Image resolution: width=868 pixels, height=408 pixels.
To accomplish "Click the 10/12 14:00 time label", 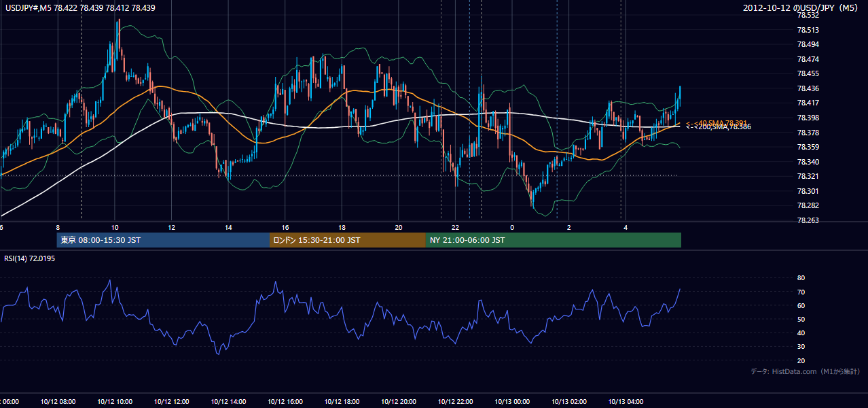I will point(228,402).
